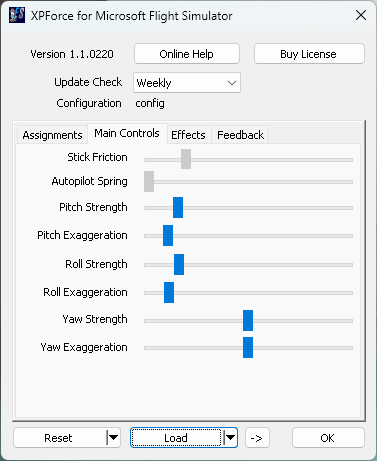Open the Update Check dropdown showing Weekly
Screen dimensions: 377x461
187,83
